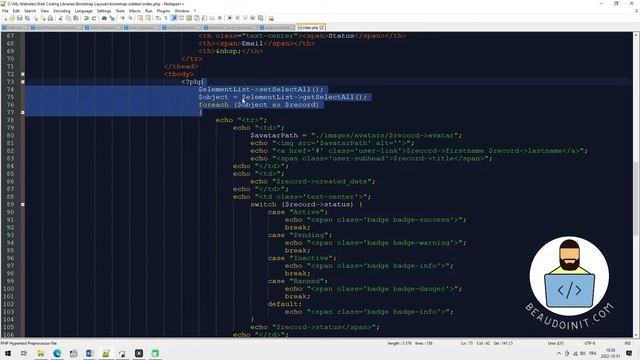The height and width of the screenshot is (360, 640).
Task: Click the Print toolbar icon
Action: [50, 18]
